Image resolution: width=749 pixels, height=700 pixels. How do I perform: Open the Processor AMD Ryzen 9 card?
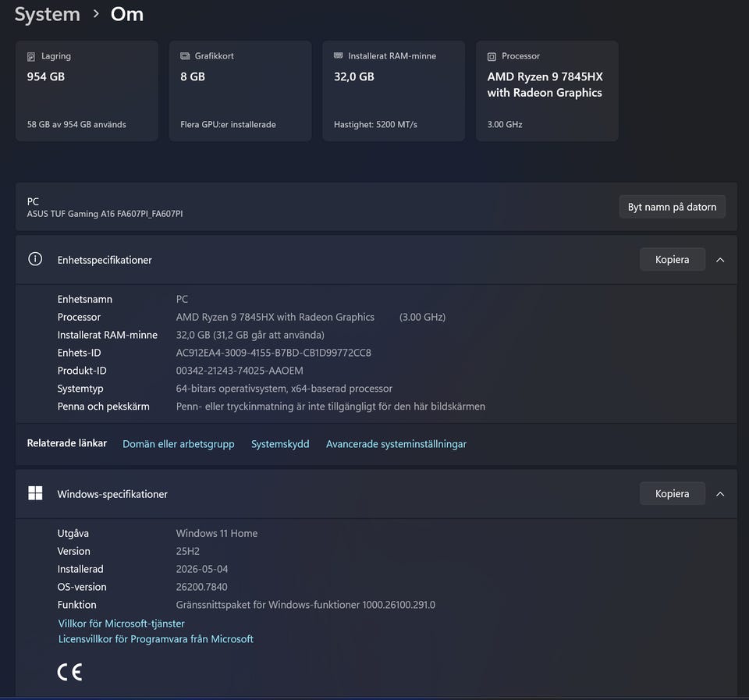point(547,91)
